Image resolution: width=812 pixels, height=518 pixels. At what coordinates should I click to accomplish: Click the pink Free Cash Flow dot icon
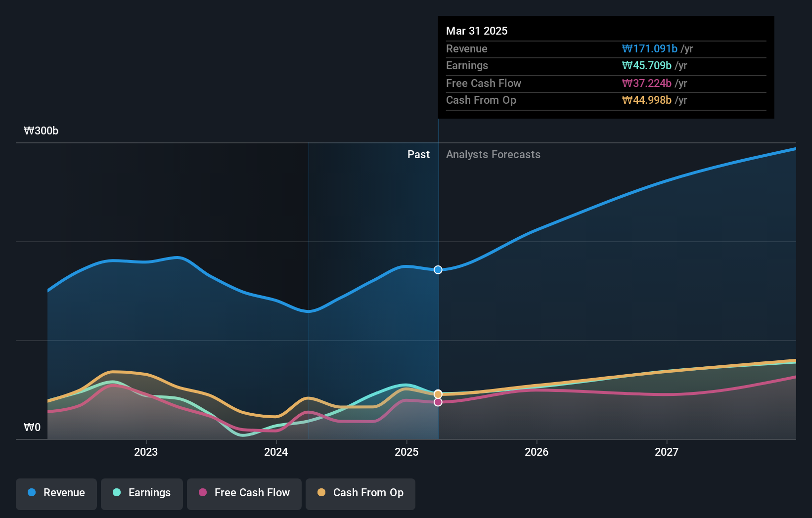coord(201,493)
